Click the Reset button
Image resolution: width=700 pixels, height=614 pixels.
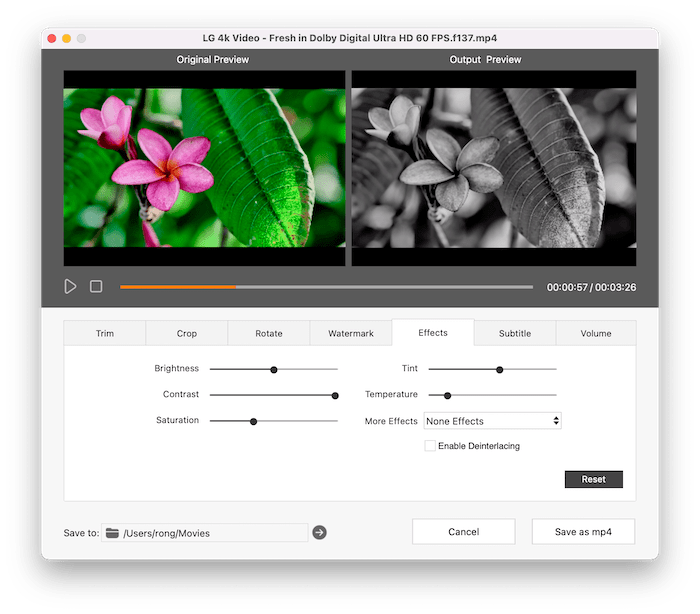(593, 480)
